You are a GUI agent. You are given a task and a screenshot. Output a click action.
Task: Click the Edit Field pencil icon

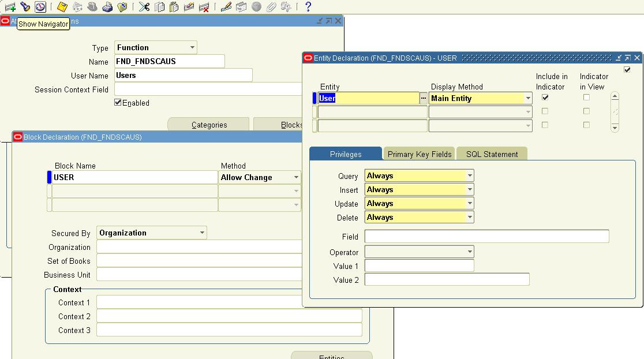pyautogui.click(x=226, y=6)
